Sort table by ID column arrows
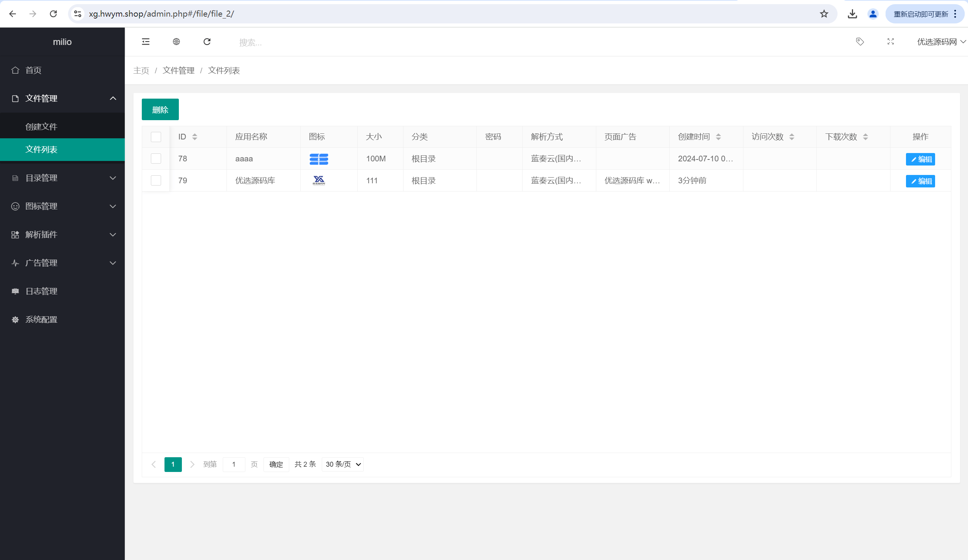Viewport: 968px width, 560px height. 195,137
